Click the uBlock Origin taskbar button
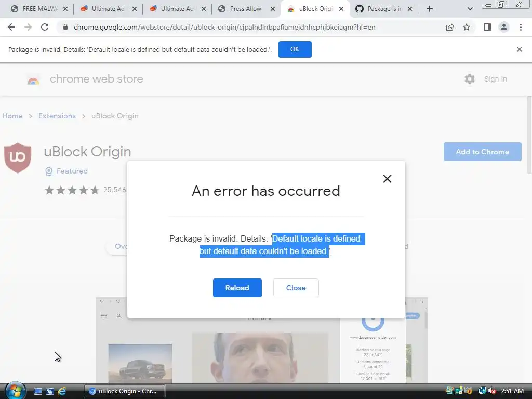This screenshot has width=532, height=399. click(x=125, y=391)
